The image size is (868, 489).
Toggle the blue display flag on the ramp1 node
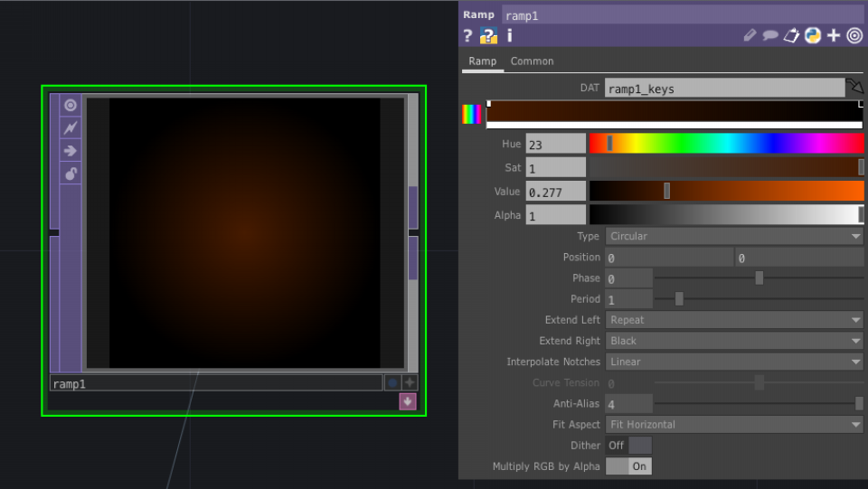(x=392, y=382)
